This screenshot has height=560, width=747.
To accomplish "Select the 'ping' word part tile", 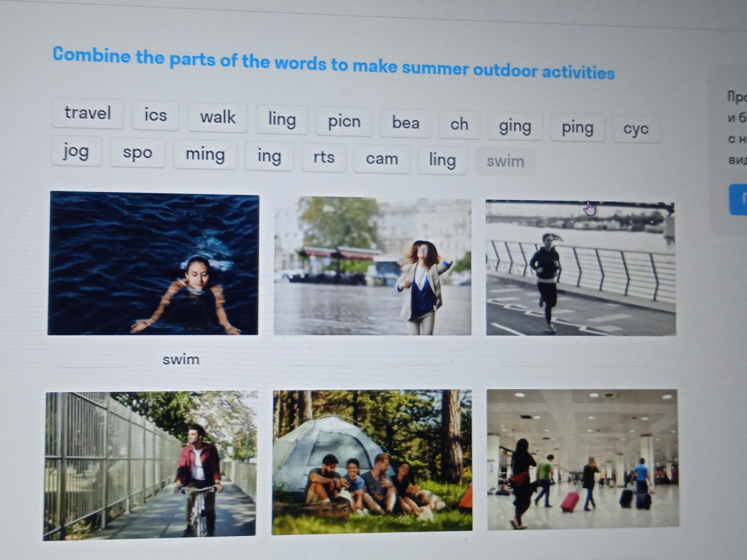I will point(577,128).
